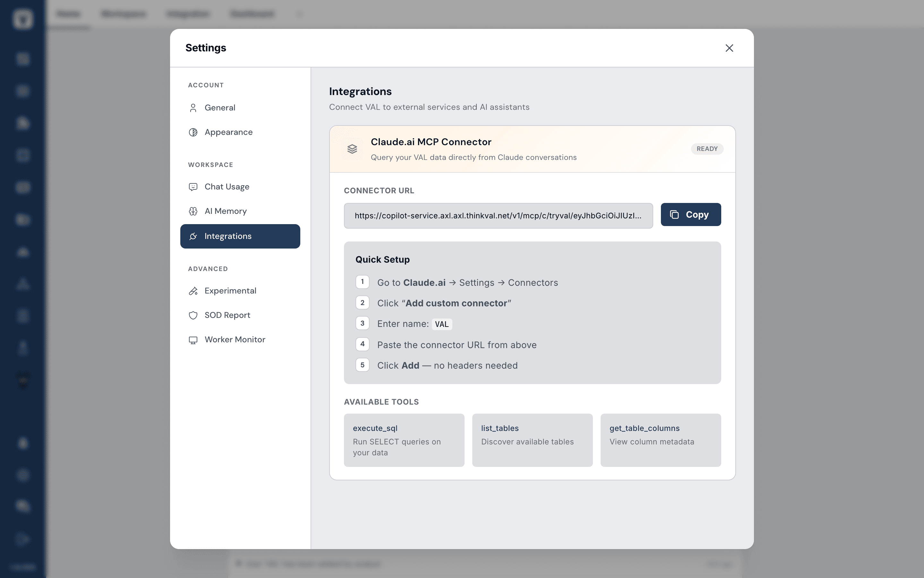Select the Integrations section
This screenshot has width=924, height=578.
pyautogui.click(x=240, y=236)
